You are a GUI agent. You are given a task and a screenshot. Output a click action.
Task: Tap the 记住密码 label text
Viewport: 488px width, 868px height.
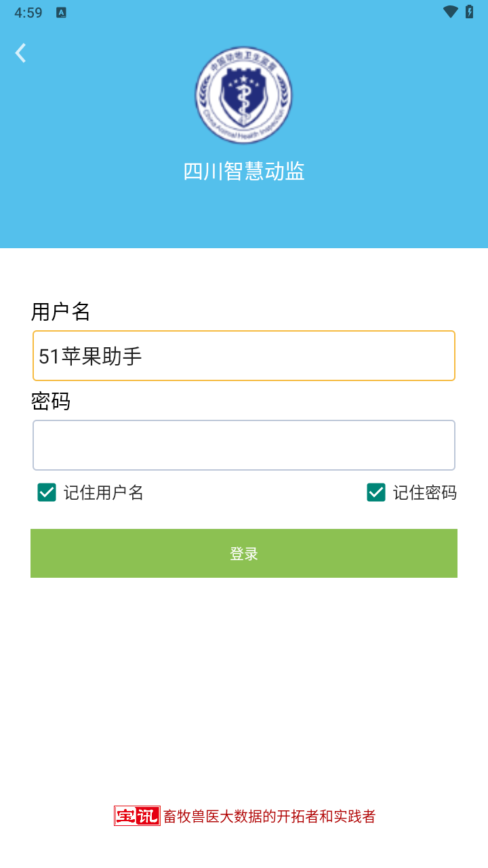(425, 493)
